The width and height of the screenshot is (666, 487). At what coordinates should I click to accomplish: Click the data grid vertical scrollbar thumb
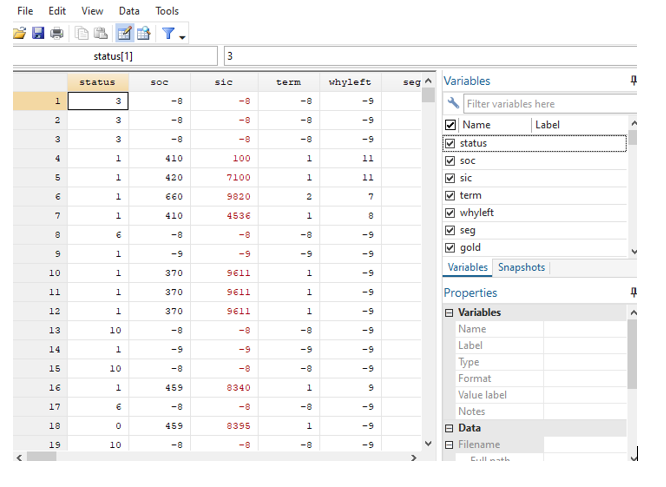pyautogui.click(x=429, y=95)
